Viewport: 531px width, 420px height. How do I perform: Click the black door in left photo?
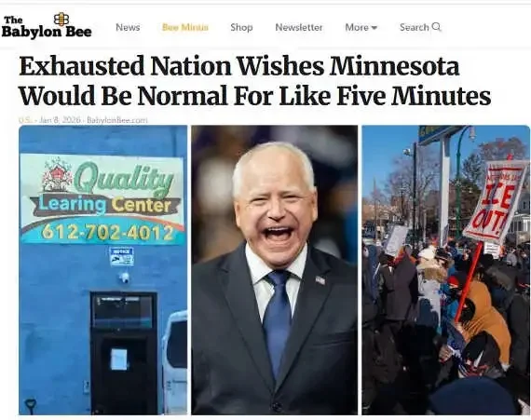click(x=124, y=353)
